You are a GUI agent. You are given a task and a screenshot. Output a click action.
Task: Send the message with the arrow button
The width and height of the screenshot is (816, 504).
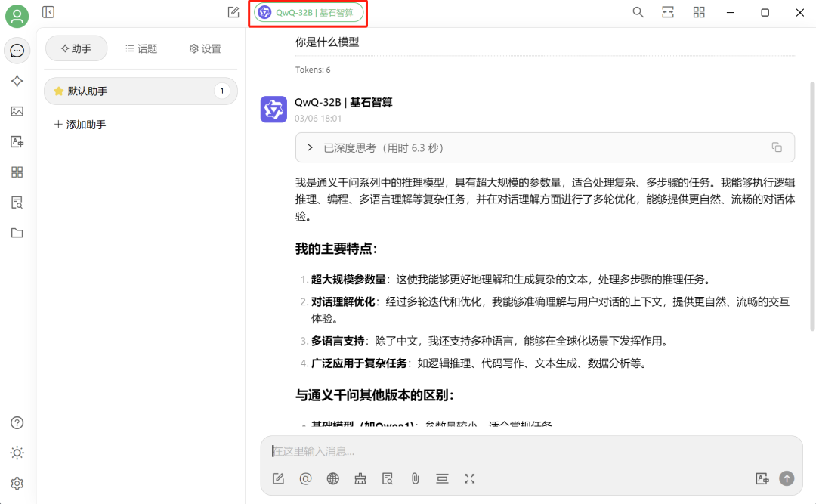[787, 478]
